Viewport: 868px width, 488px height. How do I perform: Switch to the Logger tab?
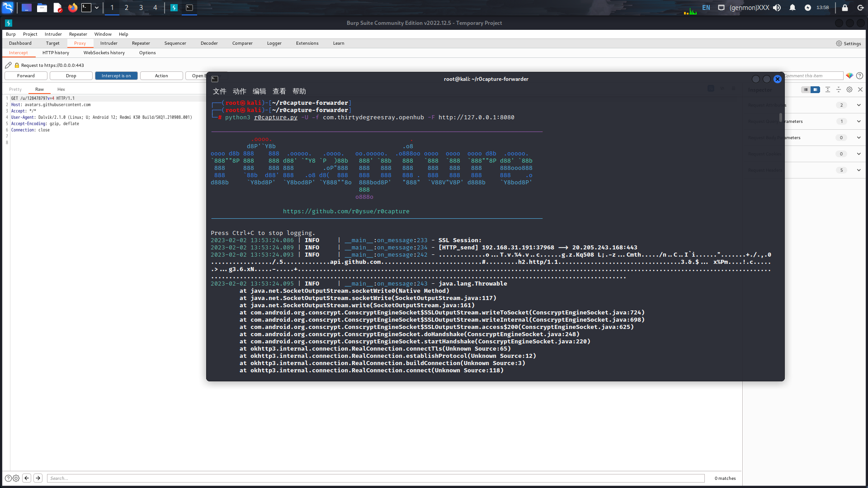pos(274,43)
